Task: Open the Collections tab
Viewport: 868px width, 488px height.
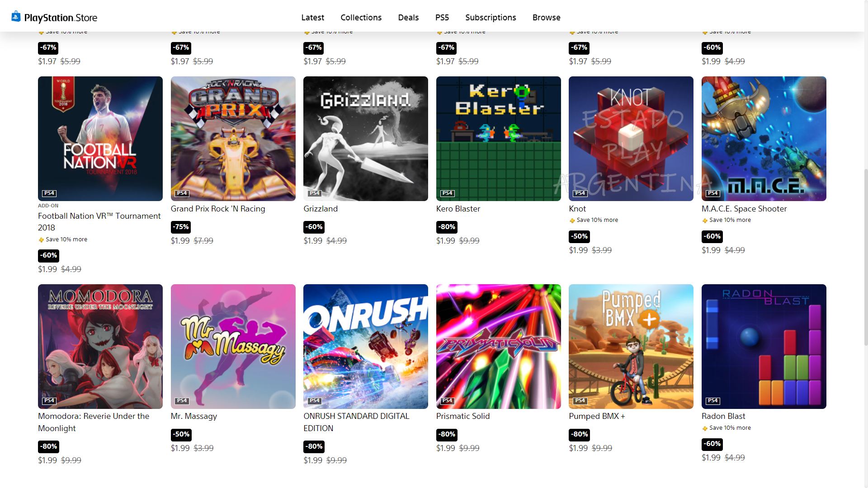Action: point(361,17)
